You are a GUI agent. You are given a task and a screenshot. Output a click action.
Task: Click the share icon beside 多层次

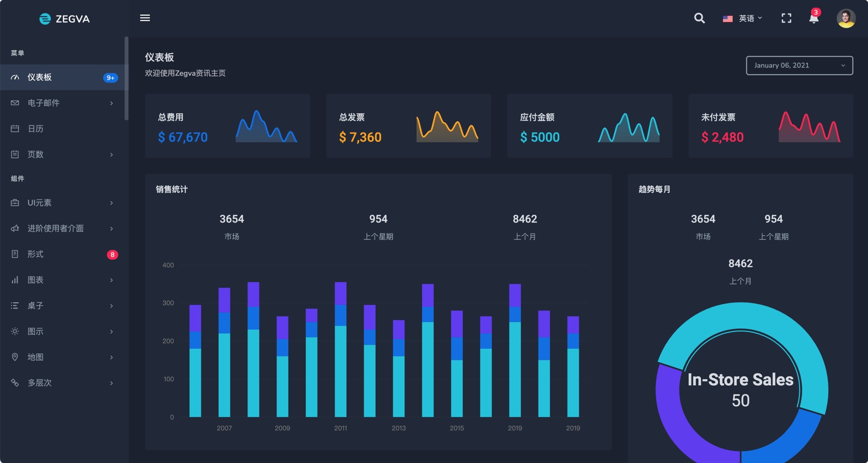pyautogui.click(x=15, y=383)
